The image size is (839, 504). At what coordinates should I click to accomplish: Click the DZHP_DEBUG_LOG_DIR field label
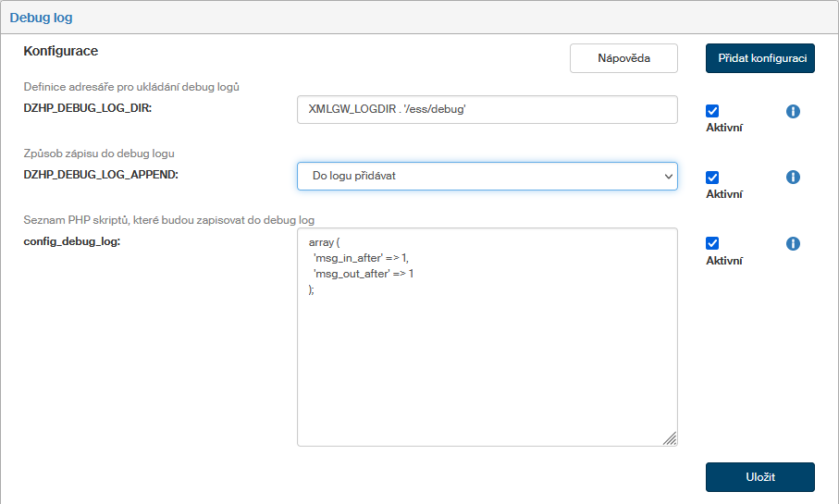pyautogui.click(x=87, y=108)
